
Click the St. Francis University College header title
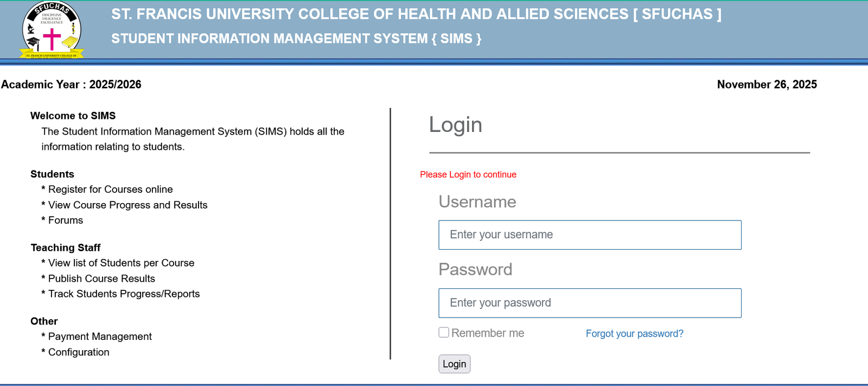click(x=416, y=14)
